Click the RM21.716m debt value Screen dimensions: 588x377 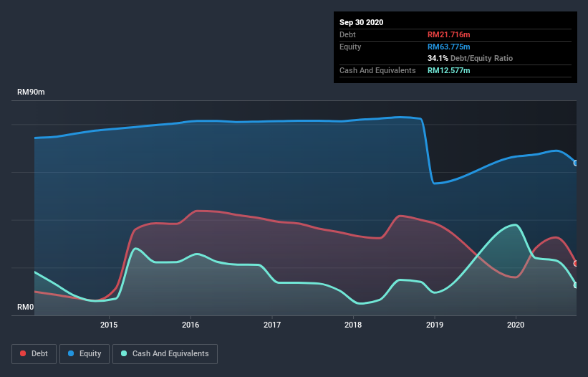pos(448,34)
